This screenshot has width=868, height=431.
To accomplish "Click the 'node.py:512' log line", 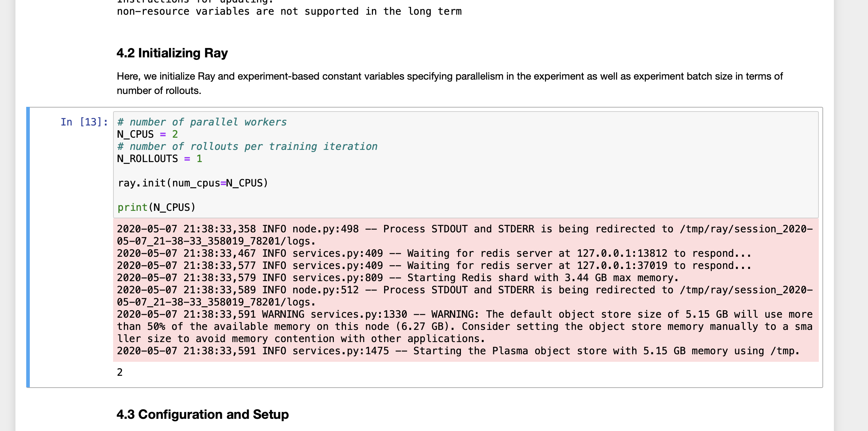I will [x=465, y=290].
